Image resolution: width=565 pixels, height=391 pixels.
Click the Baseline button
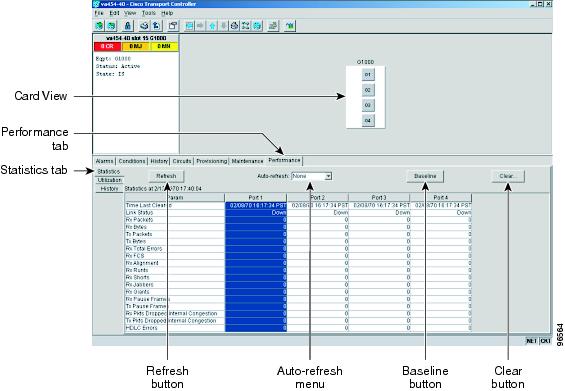pos(425,176)
